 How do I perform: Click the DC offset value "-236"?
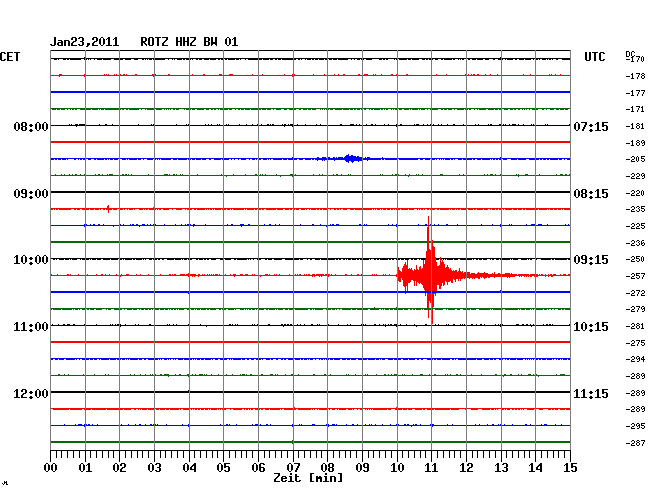coord(635,243)
